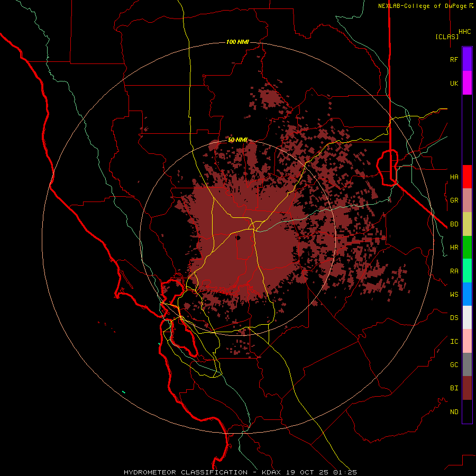Click the UK magenta legend swatch
The width and height of the screenshot is (476, 476).
tap(467, 83)
